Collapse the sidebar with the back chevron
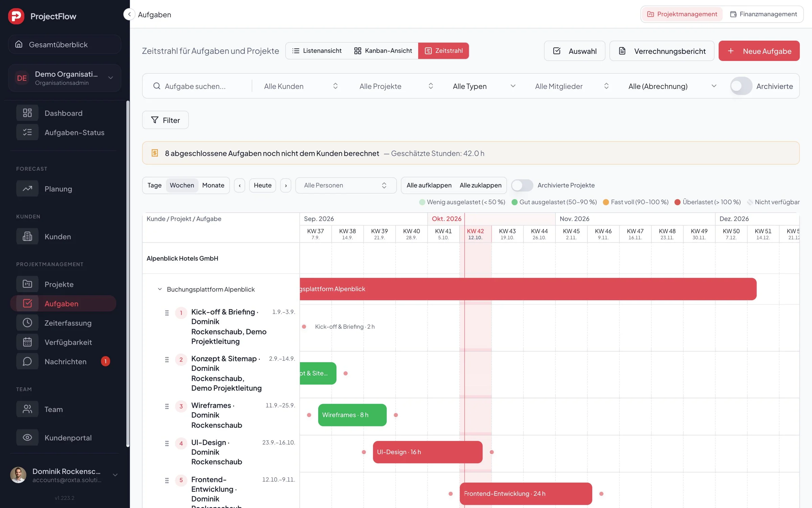812x508 pixels. 129,14
